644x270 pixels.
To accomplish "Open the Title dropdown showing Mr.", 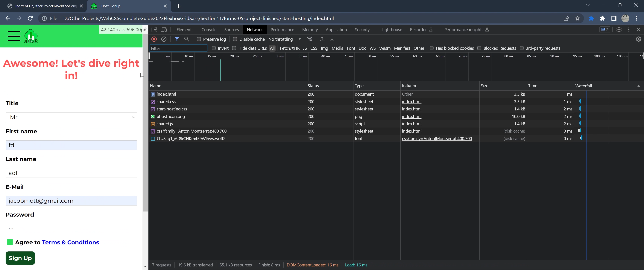I will pos(71,117).
